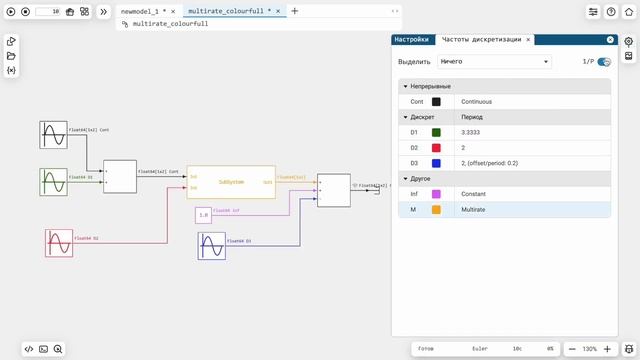Close the Частоты дискретизации tab

click(528, 40)
